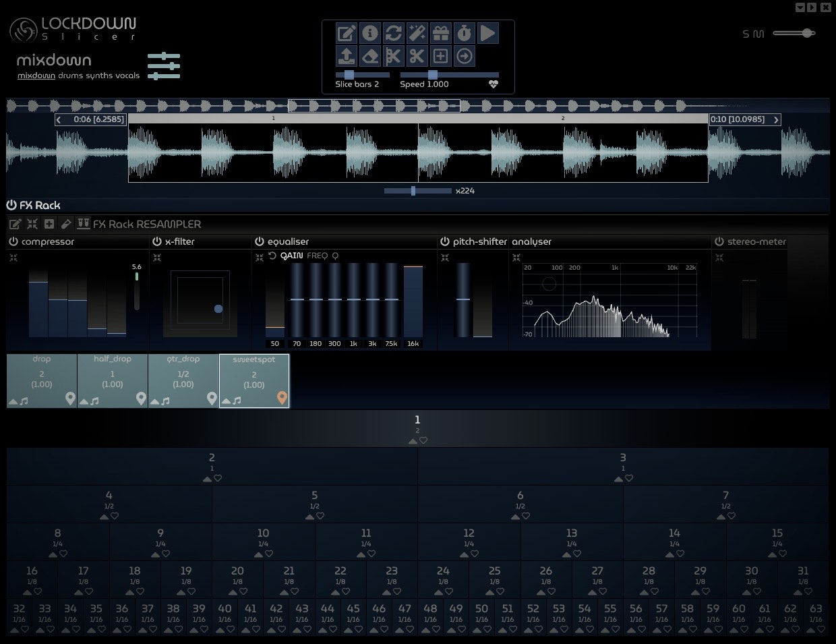This screenshot has width=836, height=644.
Task: Toggle the heart on slice 5
Action: point(320,516)
